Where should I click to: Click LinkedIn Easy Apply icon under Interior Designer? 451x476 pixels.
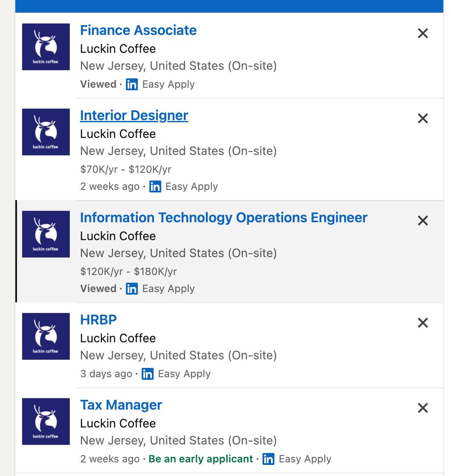click(155, 186)
